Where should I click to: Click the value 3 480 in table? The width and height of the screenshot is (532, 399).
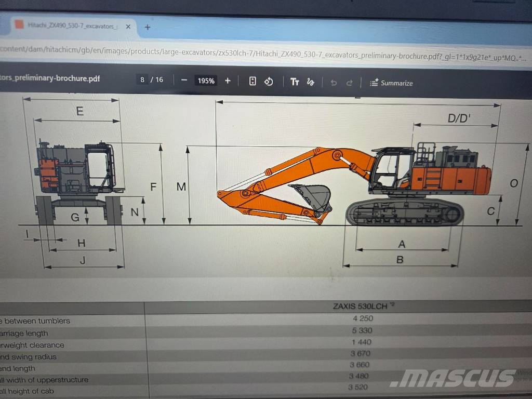(358, 376)
